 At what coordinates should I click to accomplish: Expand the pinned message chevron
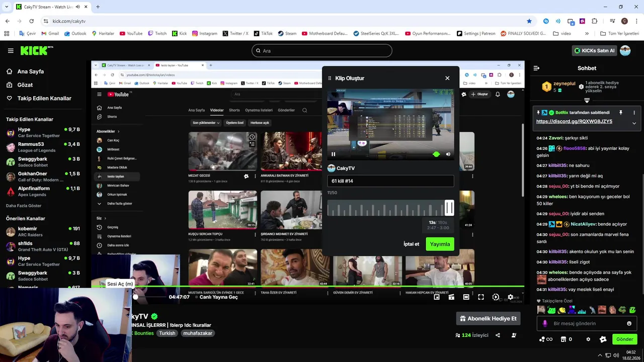[x=634, y=123]
